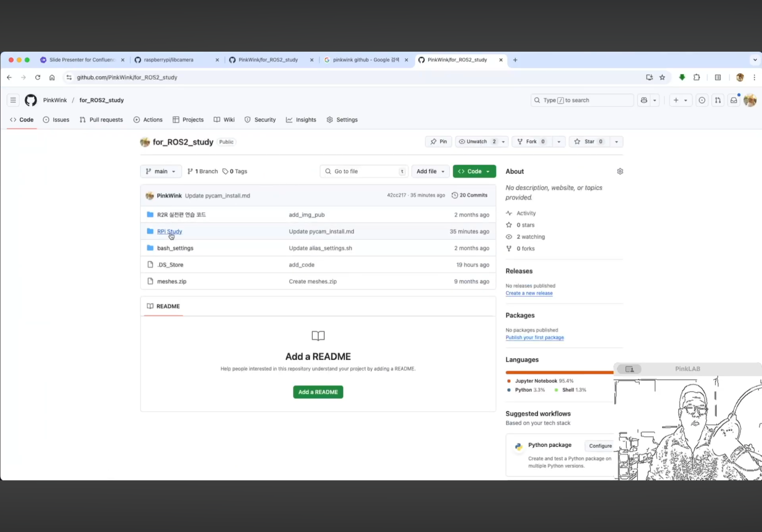Open the GitHub hamburger navigation menu

click(x=13, y=100)
